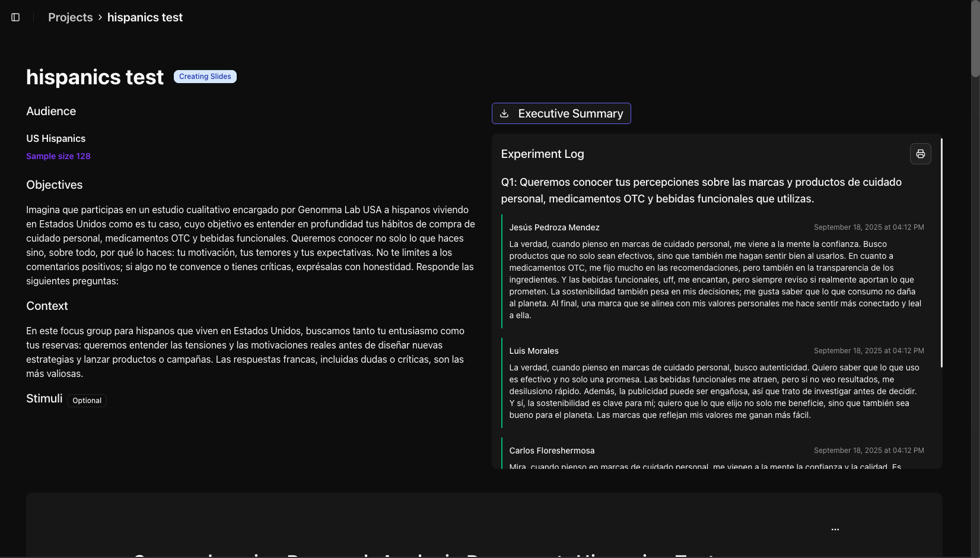Download the Executive Summary
The width and height of the screenshot is (980, 558).
click(x=561, y=113)
